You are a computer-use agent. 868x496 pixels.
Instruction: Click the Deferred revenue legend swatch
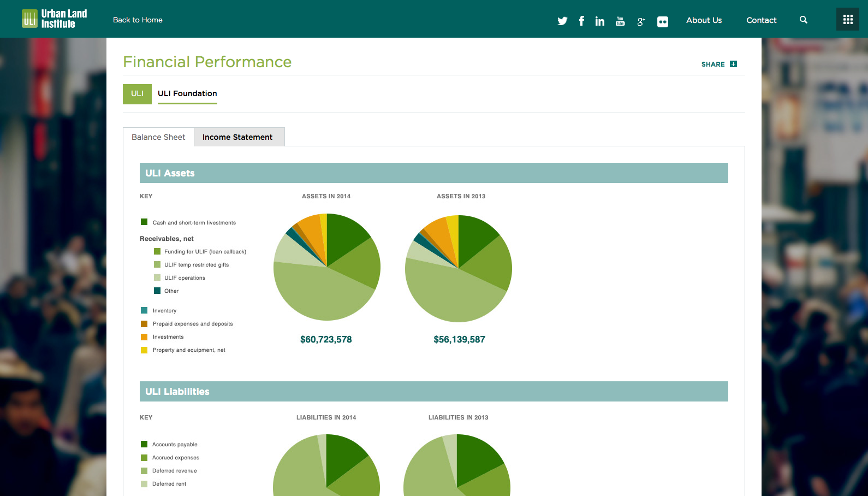[144, 471]
